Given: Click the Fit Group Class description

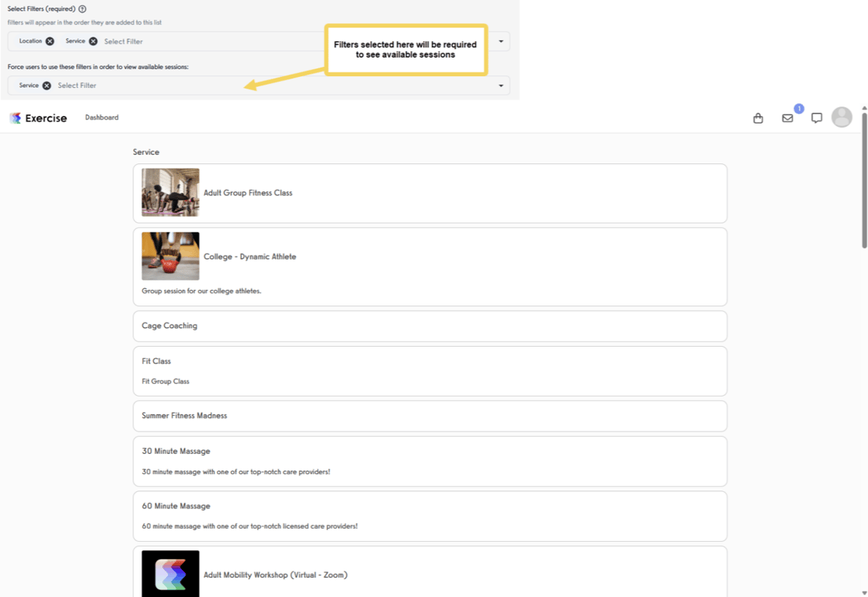Looking at the screenshot, I should point(166,381).
